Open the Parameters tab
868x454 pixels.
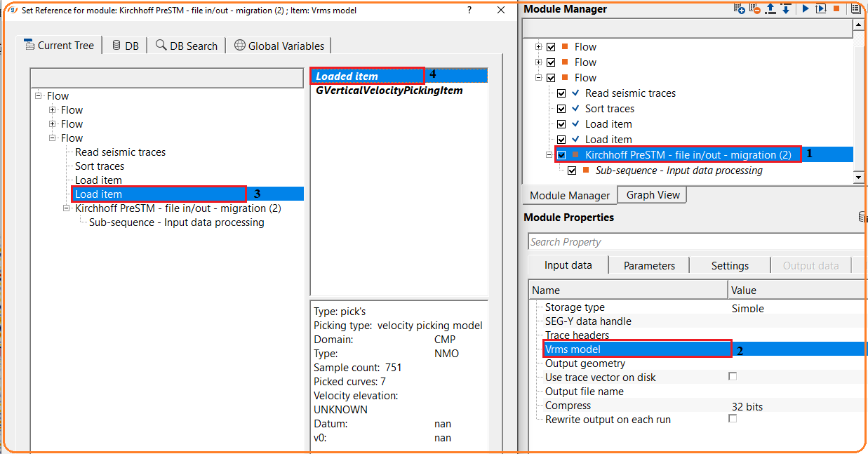coord(649,265)
